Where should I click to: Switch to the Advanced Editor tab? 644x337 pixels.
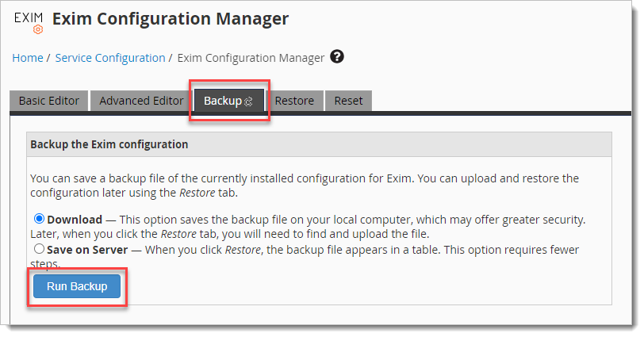click(141, 101)
